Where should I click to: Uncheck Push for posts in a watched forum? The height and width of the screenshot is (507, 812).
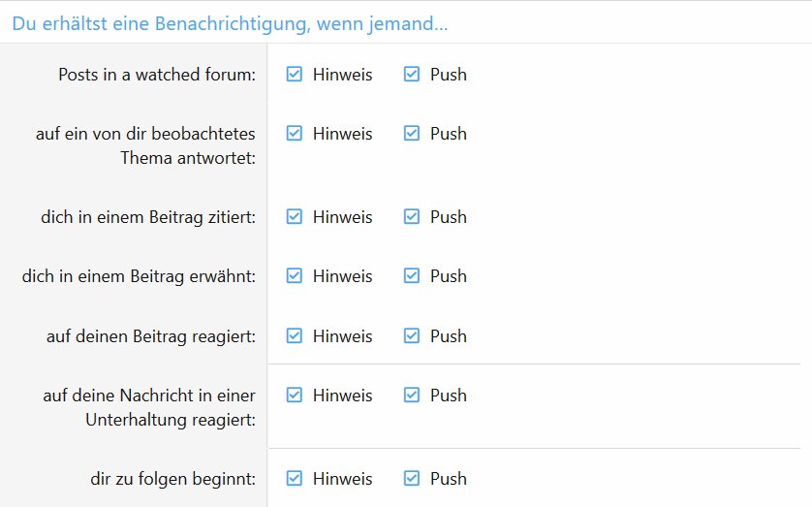click(412, 75)
